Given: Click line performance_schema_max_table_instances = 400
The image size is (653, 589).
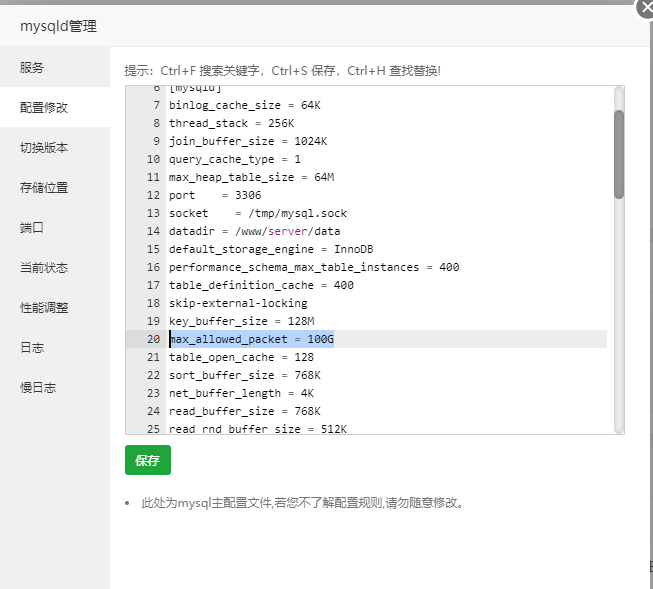Looking at the screenshot, I should [x=314, y=267].
